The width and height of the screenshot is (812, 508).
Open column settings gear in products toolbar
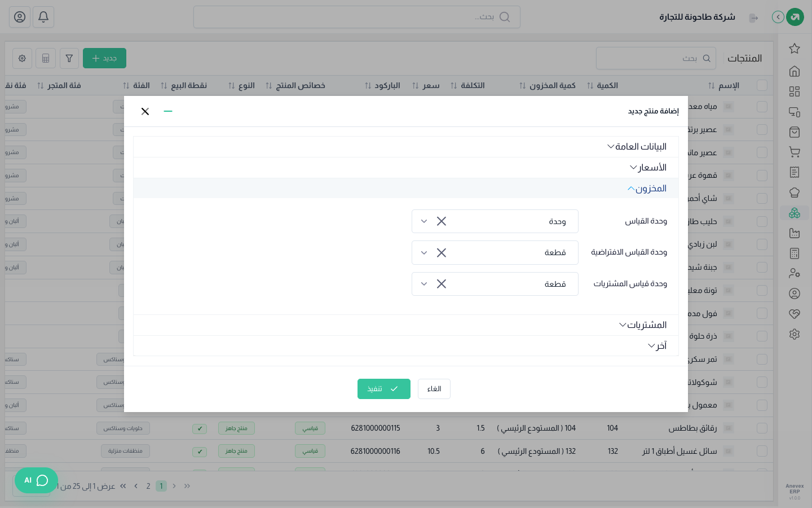[x=22, y=58]
